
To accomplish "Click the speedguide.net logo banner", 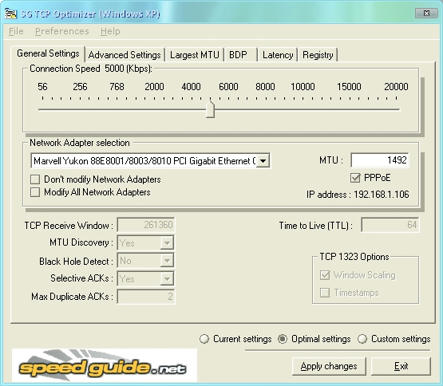I will pyautogui.click(x=104, y=365).
